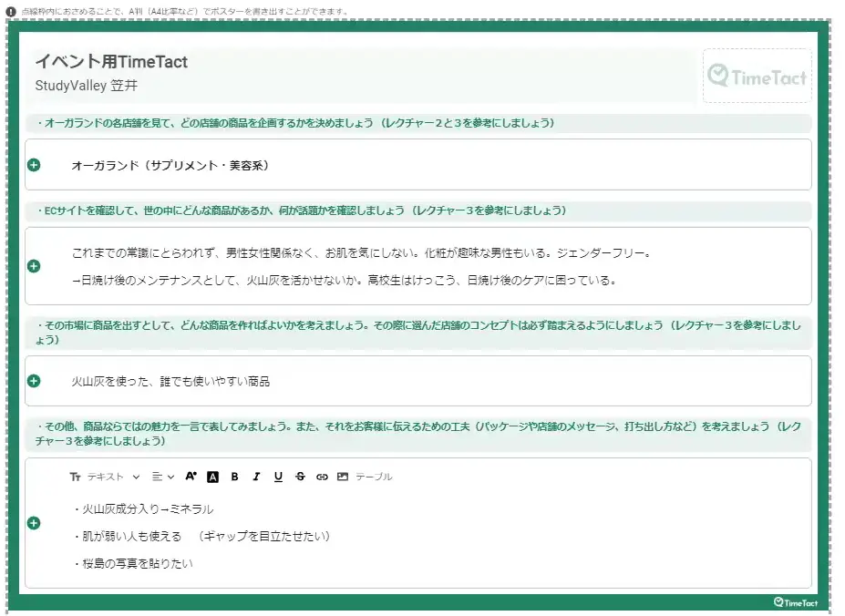Click the insert image icon
Viewport: 845px width, 616px height.
(x=343, y=477)
